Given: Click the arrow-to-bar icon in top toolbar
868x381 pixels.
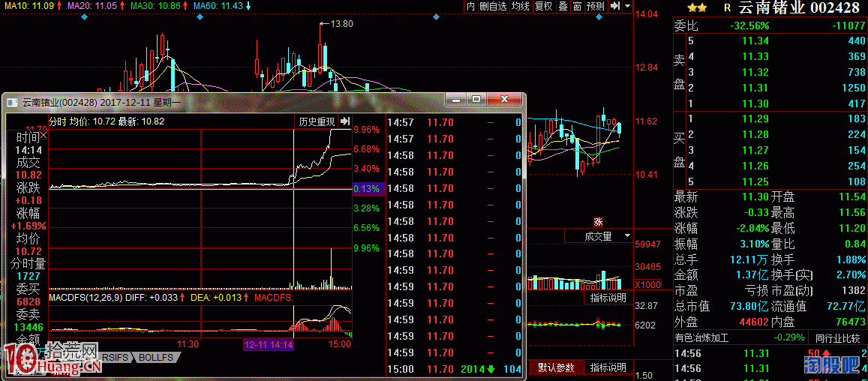Looking at the screenshot, I should [x=615, y=6].
